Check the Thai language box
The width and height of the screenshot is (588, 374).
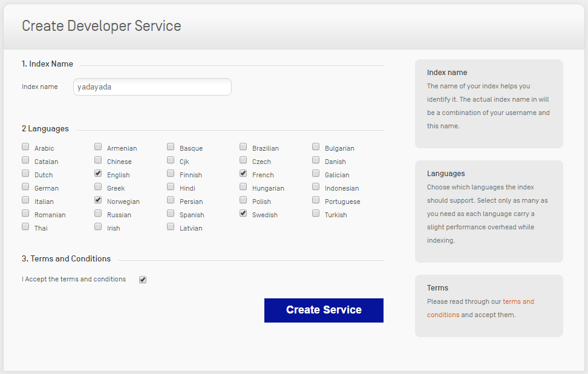click(x=25, y=226)
